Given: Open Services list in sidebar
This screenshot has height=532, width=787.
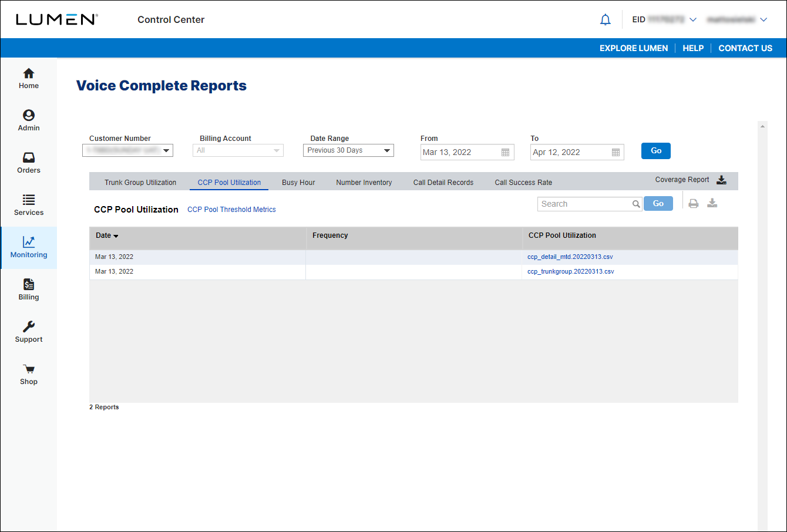Looking at the screenshot, I should coord(29,206).
